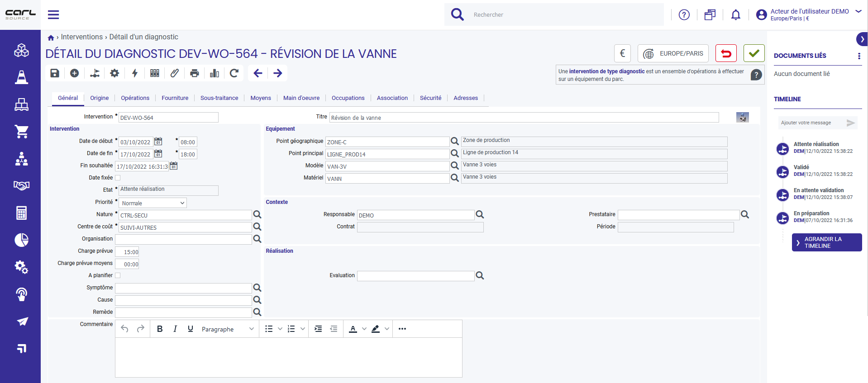Search Responsable with its magnifier button
This screenshot has height=383, width=868.
click(480, 214)
